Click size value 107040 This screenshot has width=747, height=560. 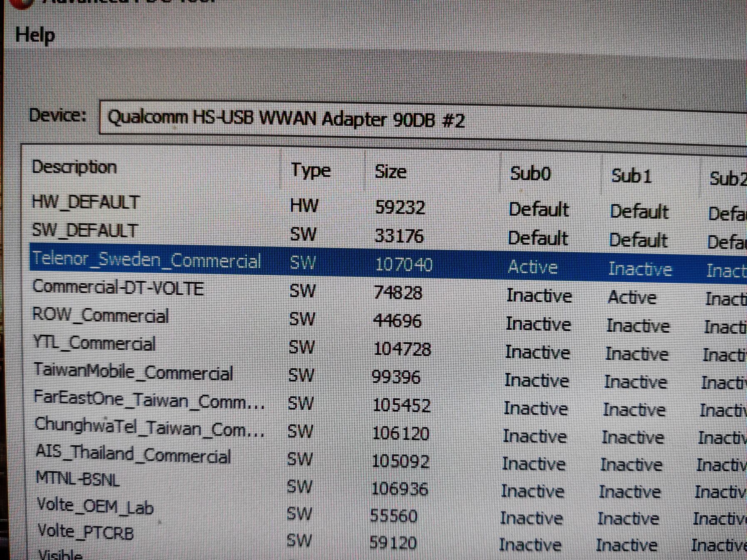[x=404, y=264]
